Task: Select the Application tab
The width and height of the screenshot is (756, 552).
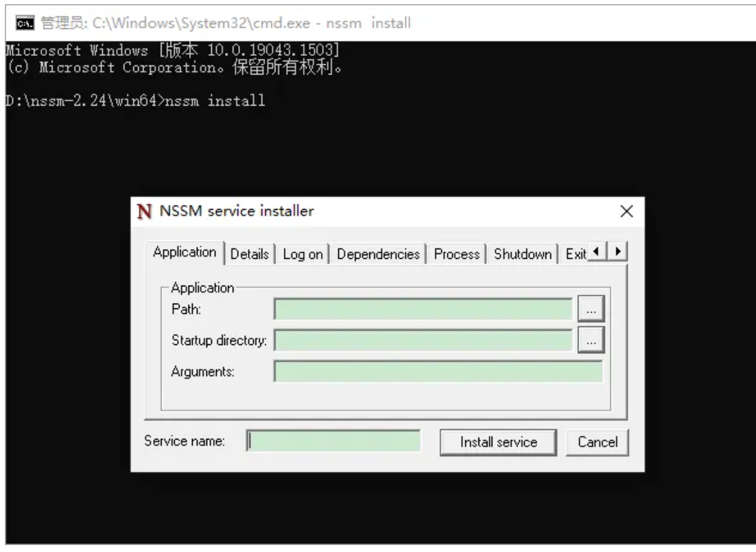Action: tap(184, 253)
